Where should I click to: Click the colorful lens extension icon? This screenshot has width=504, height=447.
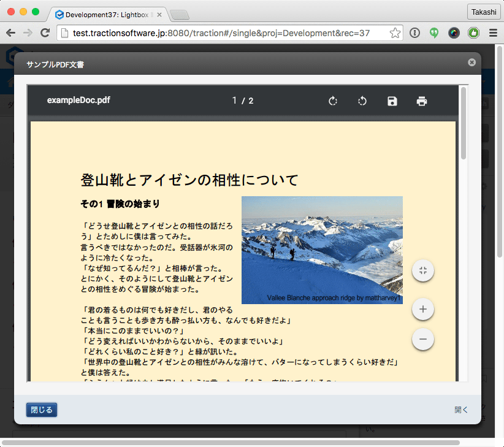[x=454, y=32]
